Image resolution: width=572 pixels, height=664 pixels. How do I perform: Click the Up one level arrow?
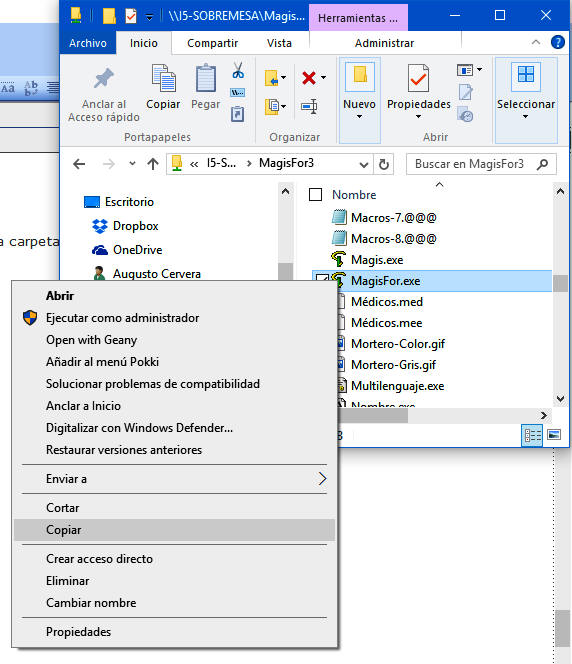(x=153, y=164)
